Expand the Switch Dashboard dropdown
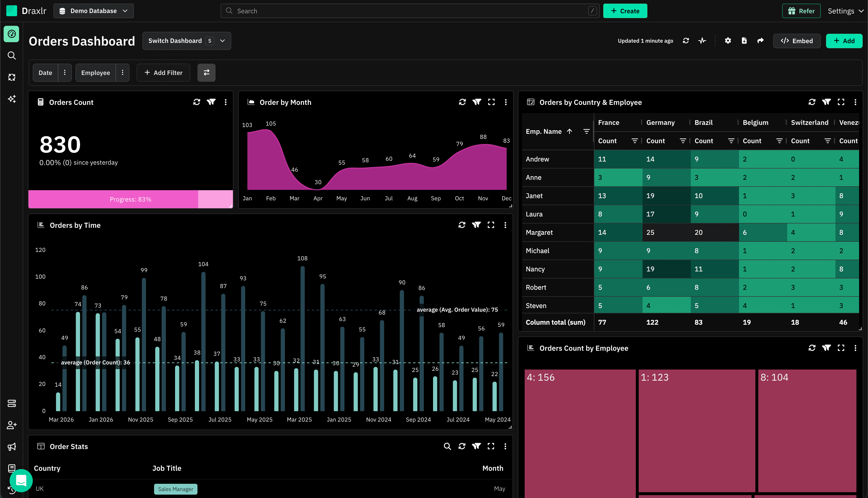 [187, 41]
